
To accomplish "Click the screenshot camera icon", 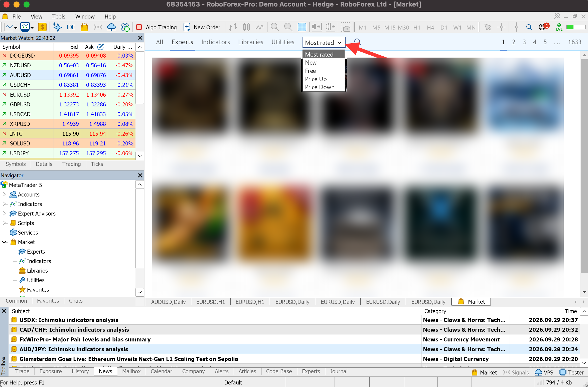I will coord(346,27).
